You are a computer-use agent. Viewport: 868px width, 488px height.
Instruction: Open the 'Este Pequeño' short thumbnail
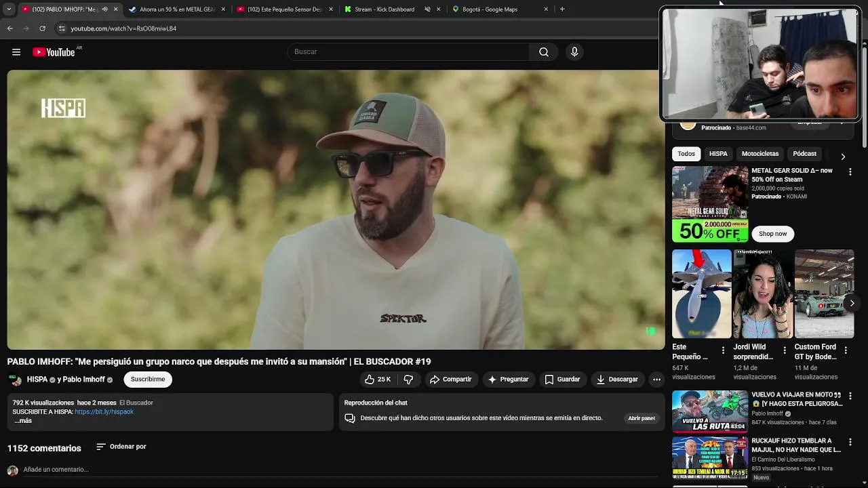[702, 293]
